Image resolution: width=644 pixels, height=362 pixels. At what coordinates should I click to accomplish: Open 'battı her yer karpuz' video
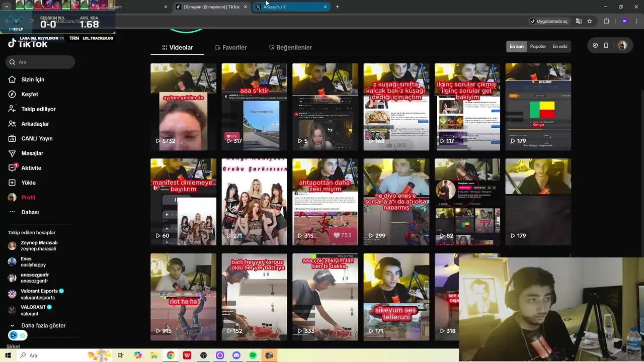254,297
